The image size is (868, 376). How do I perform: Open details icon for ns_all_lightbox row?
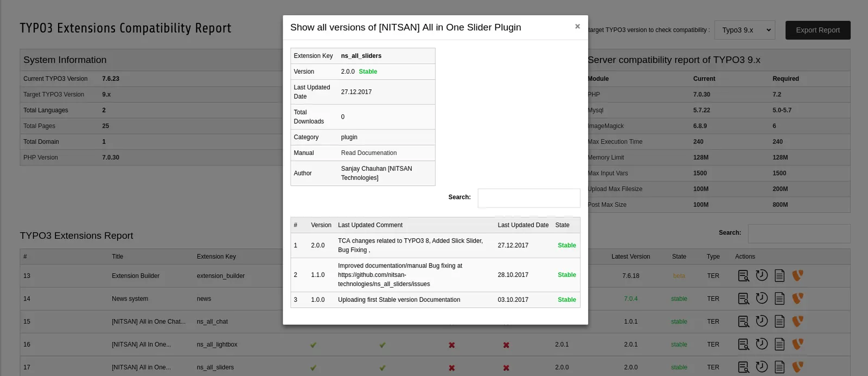pyautogui.click(x=744, y=344)
